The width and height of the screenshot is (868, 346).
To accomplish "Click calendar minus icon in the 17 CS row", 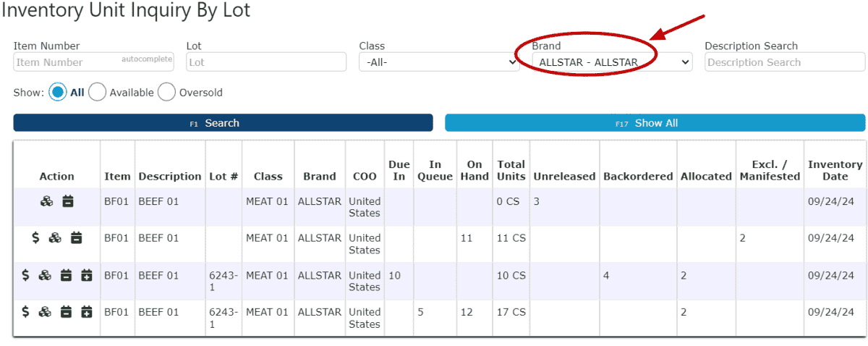I will (66, 312).
